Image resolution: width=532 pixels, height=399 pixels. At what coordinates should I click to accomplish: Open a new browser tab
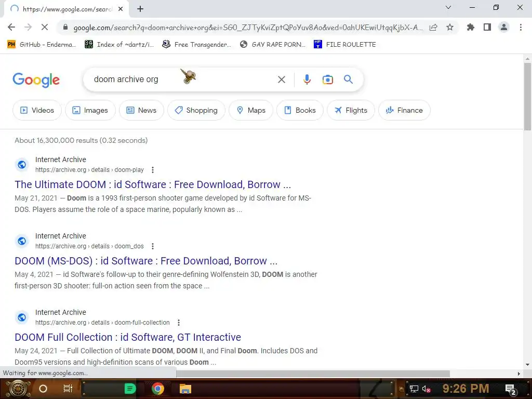pyautogui.click(x=140, y=9)
